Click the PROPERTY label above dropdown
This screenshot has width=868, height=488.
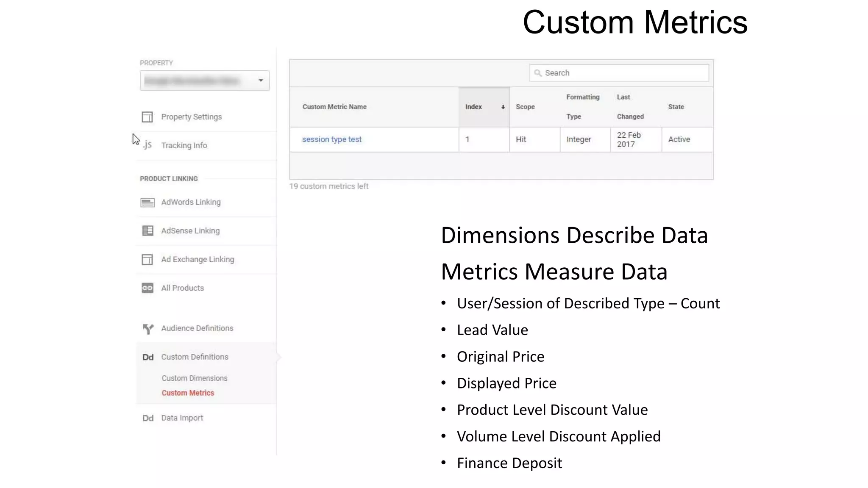click(156, 63)
